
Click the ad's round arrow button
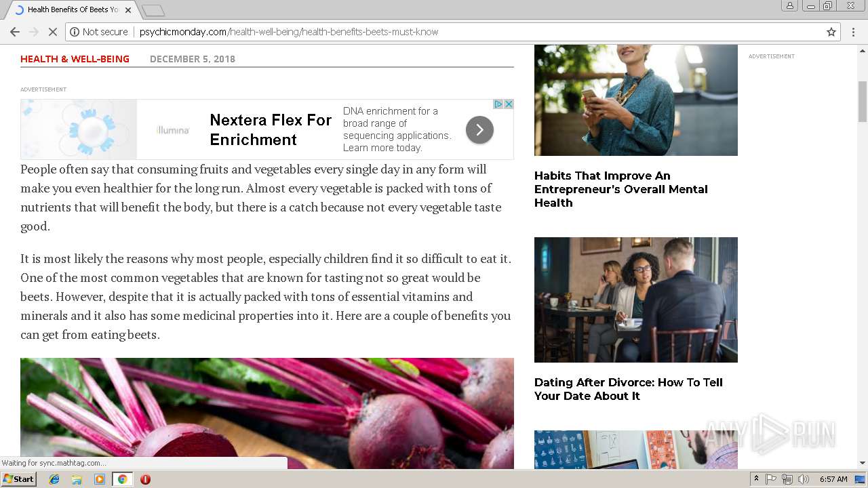(479, 129)
